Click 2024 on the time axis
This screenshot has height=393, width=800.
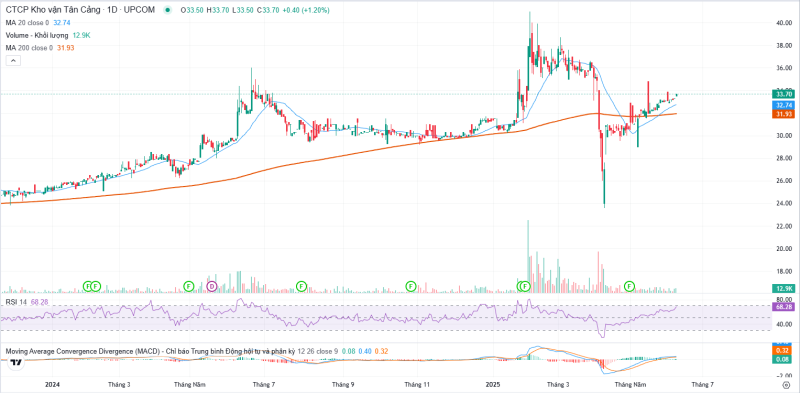click(x=52, y=384)
